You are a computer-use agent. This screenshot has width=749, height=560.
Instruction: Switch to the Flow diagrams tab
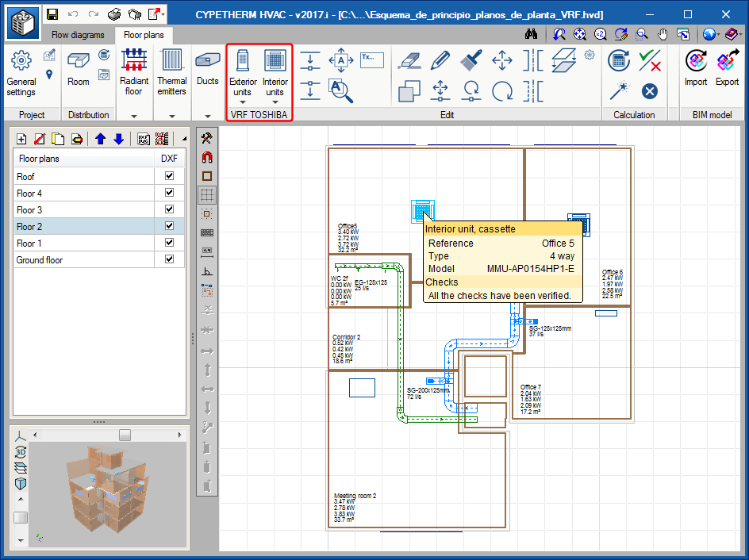[78, 35]
